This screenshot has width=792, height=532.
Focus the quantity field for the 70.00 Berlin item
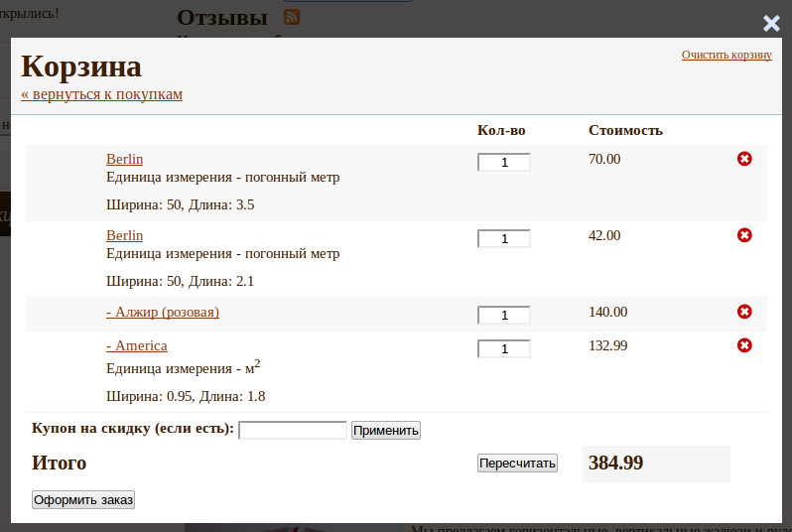(x=504, y=162)
